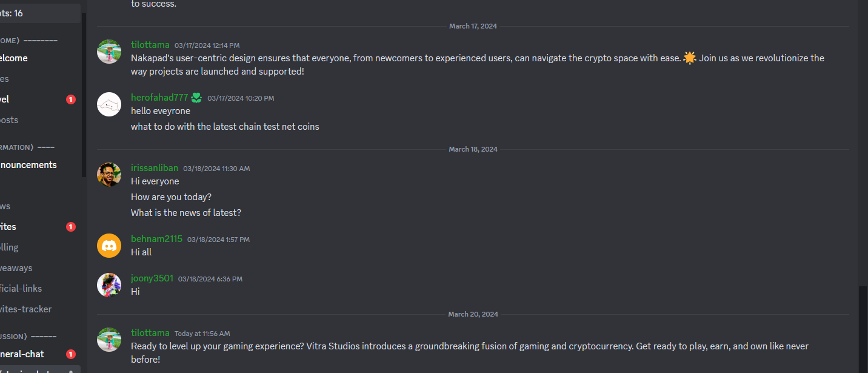The height and width of the screenshot is (373, 868).
Task: Click the tilottama username on today's message
Action: click(x=150, y=333)
